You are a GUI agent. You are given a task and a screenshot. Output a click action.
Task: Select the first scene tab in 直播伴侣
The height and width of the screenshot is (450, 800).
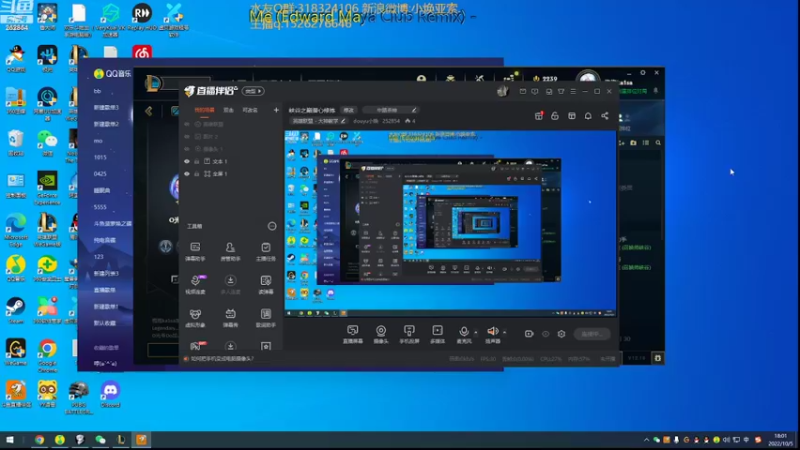[204, 110]
